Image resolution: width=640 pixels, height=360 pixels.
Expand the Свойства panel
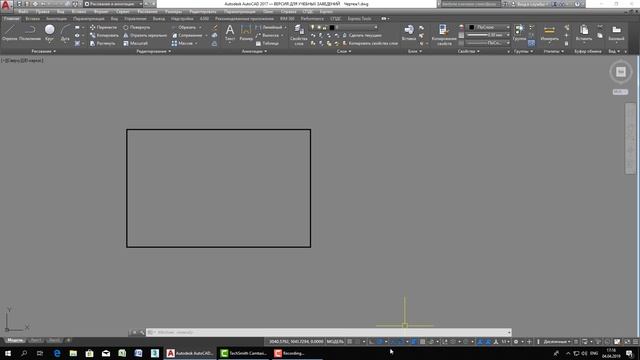[x=468, y=51]
